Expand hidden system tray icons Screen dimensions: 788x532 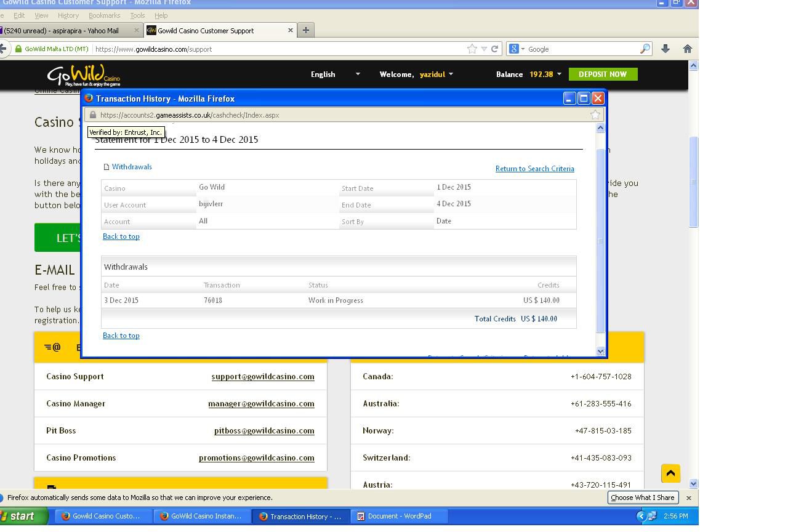coord(640,516)
